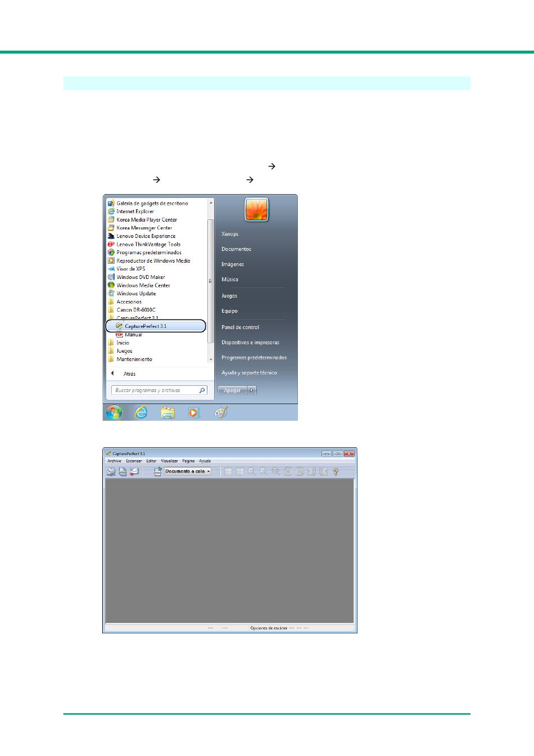Open Documentos in the right pane
This screenshot has width=534, height=756.
click(x=236, y=249)
